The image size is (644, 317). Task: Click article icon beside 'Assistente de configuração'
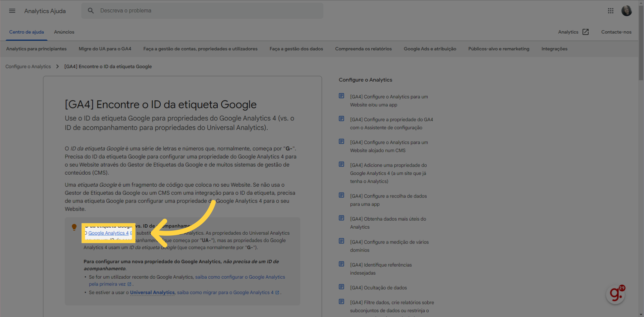point(341,119)
